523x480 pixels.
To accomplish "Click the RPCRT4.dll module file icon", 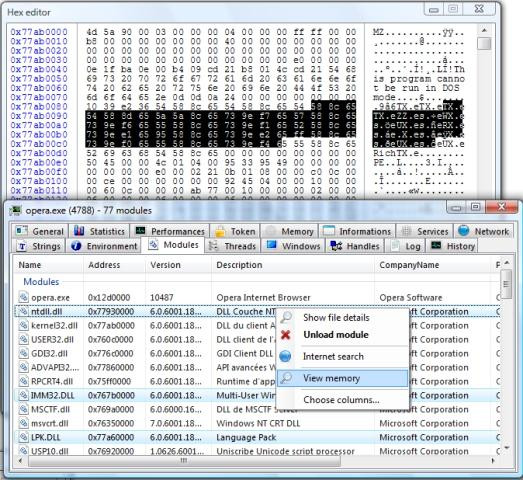I will coord(23,381).
